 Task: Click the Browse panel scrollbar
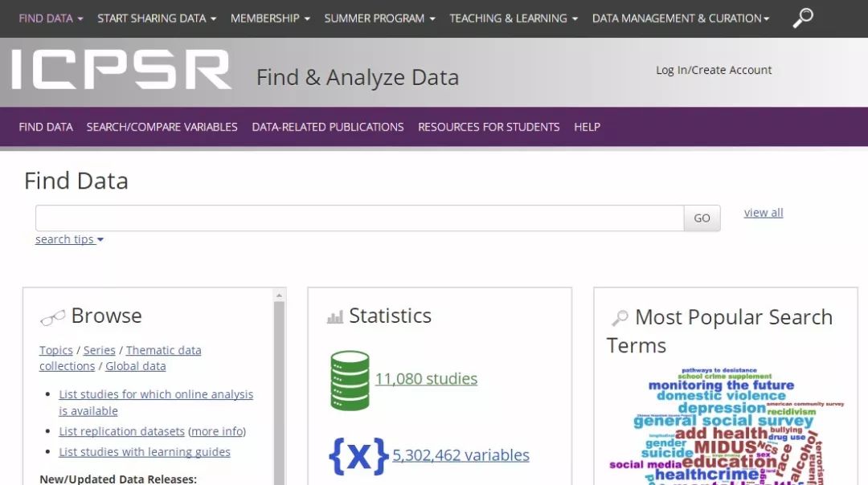(279, 393)
